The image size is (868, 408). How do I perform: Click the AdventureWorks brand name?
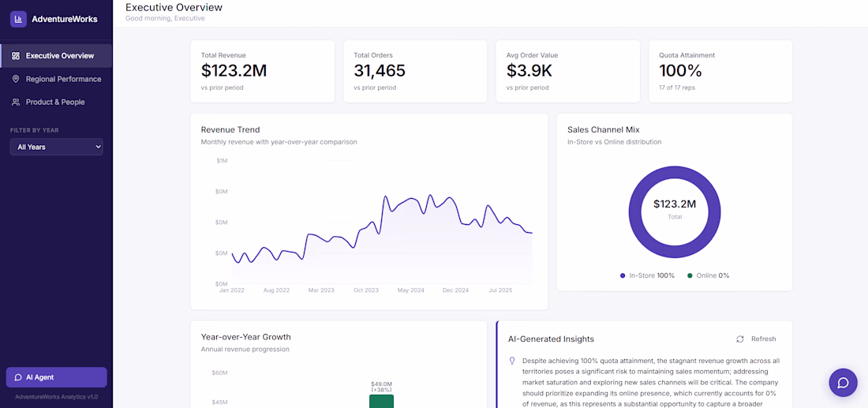(x=64, y=20)
